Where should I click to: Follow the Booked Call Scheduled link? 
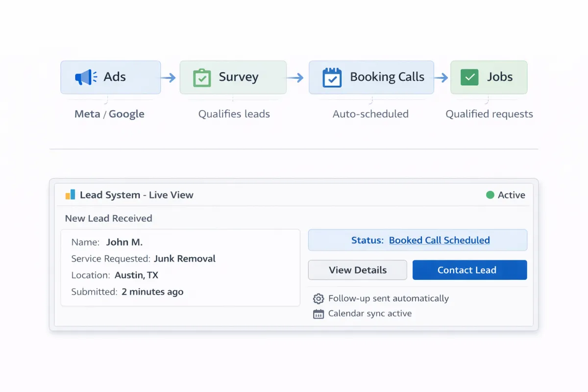coord(439,240)
